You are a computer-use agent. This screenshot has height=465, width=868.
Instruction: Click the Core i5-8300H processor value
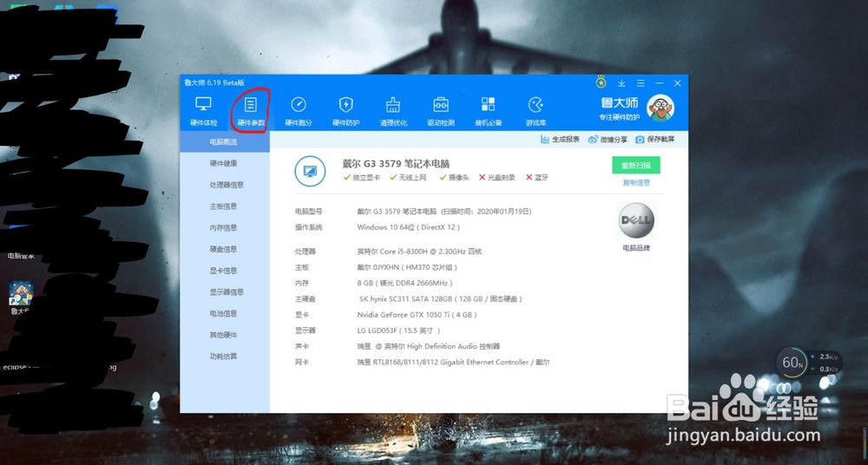pos(419,252)
